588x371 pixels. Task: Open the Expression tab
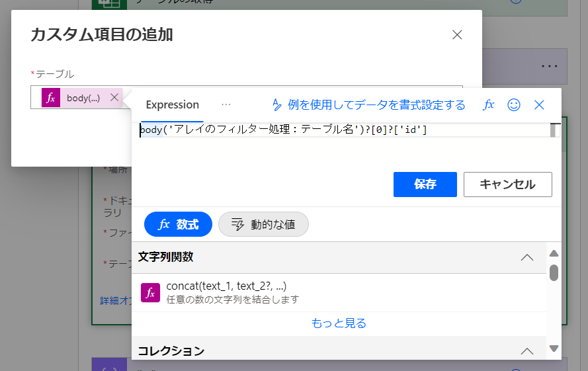click(173, 104)
